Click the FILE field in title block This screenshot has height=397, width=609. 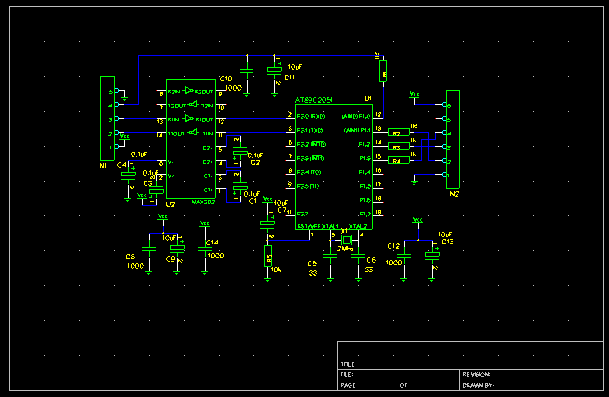coord(398,374)
